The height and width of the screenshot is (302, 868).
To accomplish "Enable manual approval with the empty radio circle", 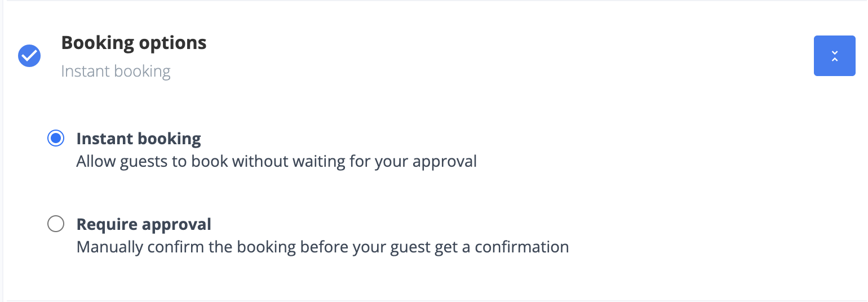I will pyautogui.click(x=56, y=224).
